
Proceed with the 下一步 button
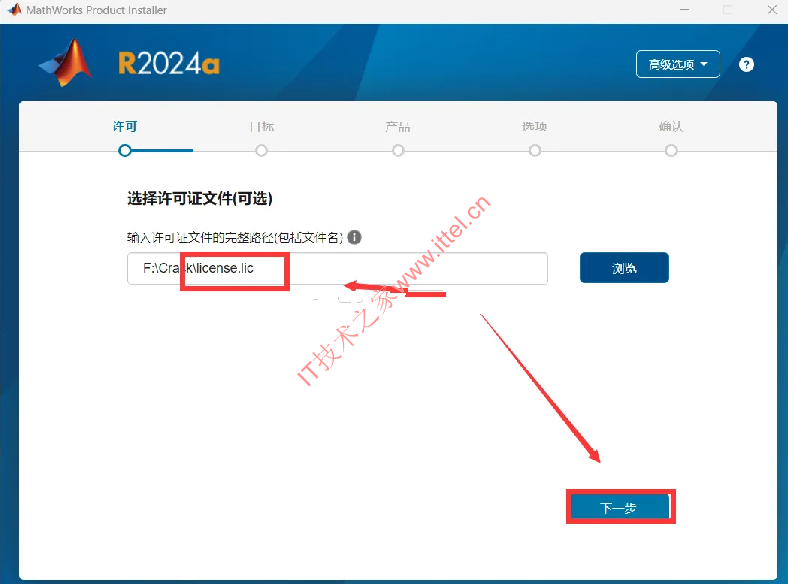621,507
